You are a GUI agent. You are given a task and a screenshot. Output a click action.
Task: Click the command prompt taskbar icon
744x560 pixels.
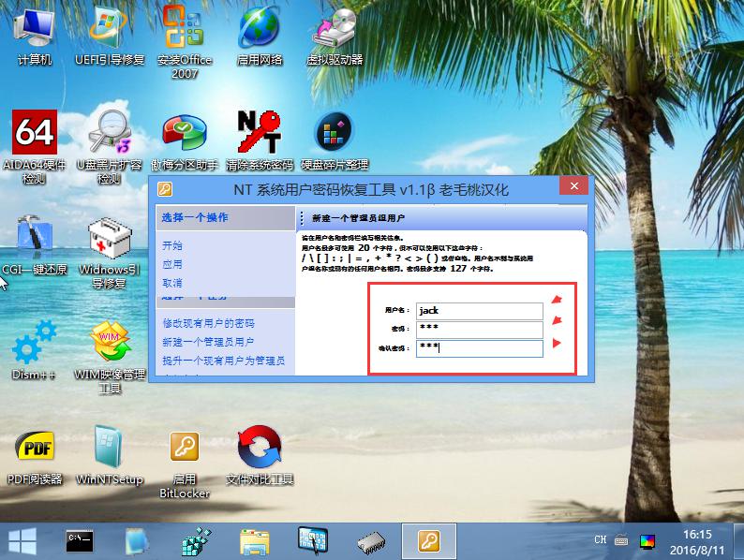point(80,540)
